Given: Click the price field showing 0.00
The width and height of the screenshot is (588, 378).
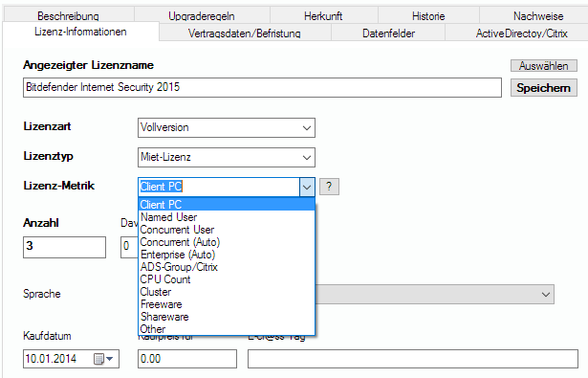Looking at the screenshot, I should (187, 359).
